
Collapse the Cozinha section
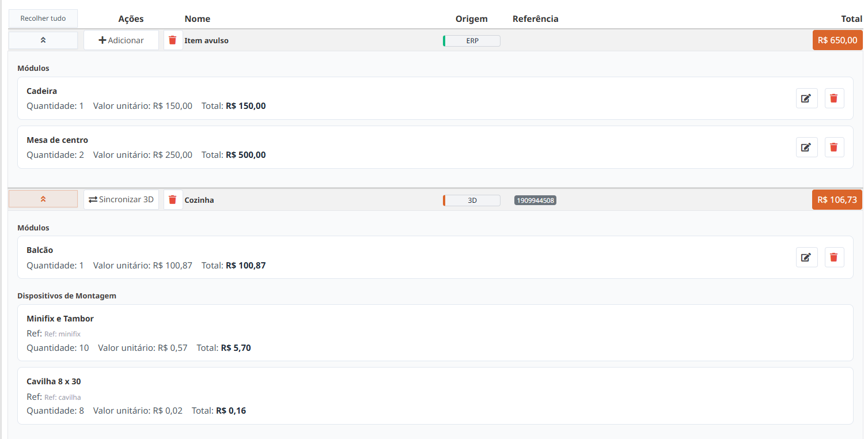click(x=43, y=199)
